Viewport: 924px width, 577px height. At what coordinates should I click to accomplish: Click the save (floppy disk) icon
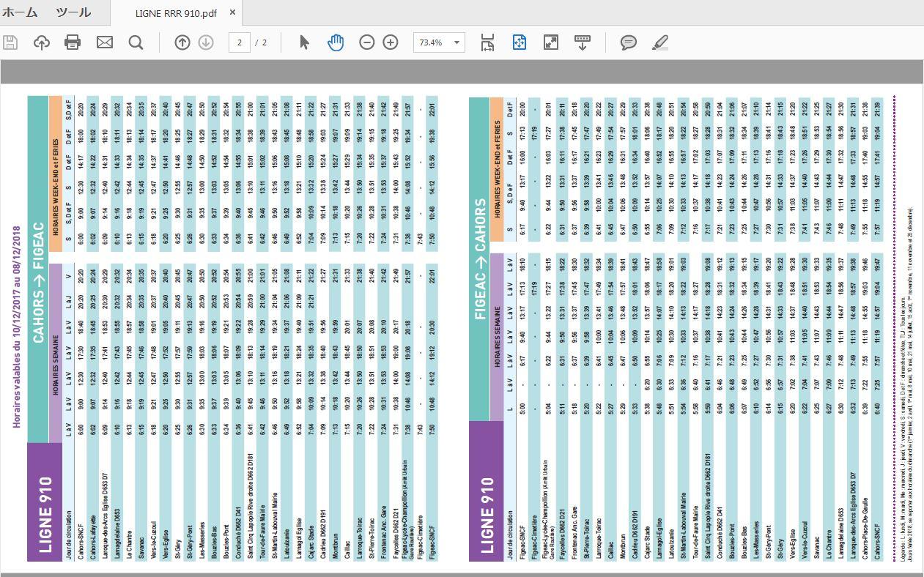(10, 42)
